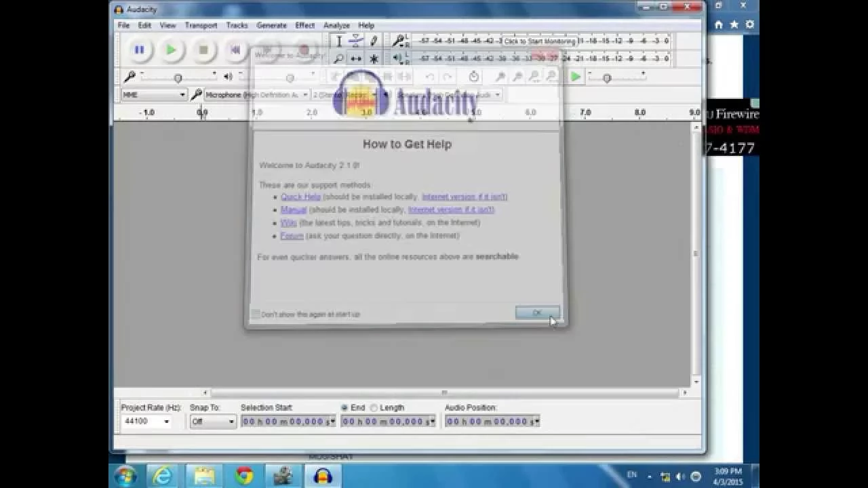Click the Selection Start time field
This screenshot has height=488, width=868.
pos(288,422)
